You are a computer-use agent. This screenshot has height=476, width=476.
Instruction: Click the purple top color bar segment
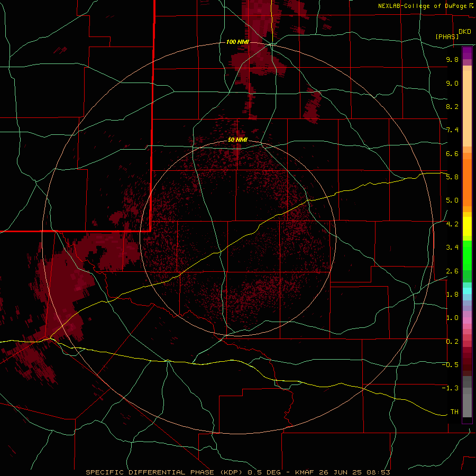[x=467, y=53]
